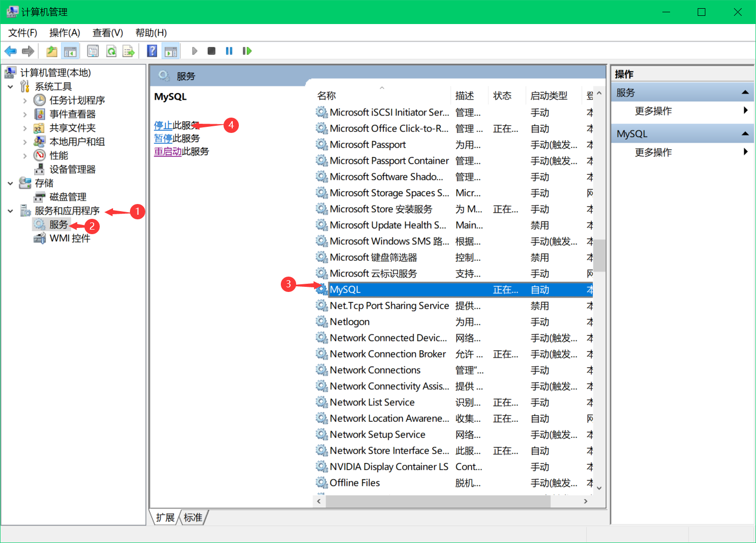756x543 pixels.
Task: Click the Stop service square icon
Action: [211, 51]
